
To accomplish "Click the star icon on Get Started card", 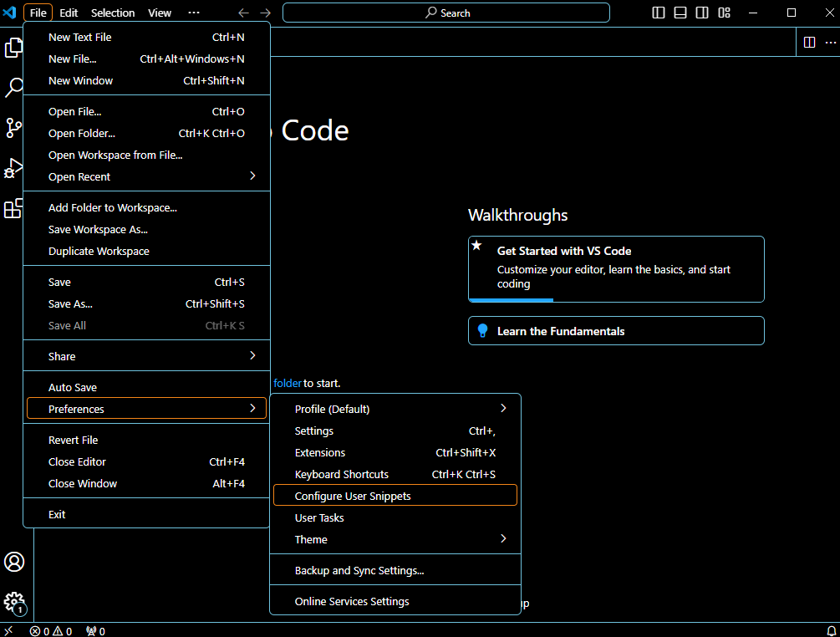I will click(476, 246).
